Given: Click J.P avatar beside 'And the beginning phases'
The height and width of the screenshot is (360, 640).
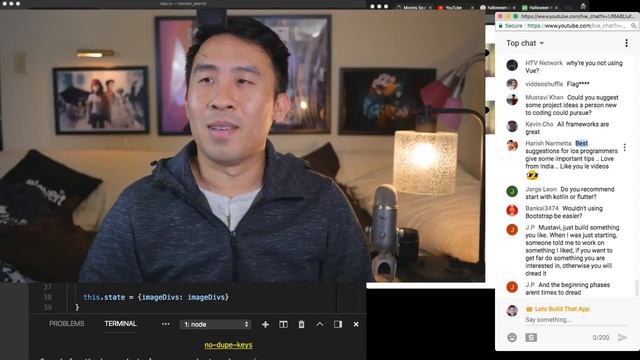Looking at the screenshot, I should pyautogui.click(x=512, y=287).
